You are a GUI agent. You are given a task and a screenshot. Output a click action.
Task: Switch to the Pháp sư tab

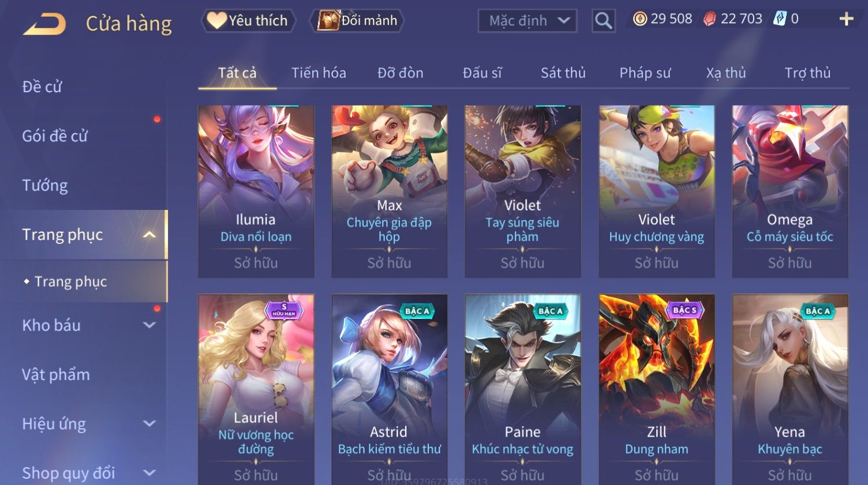tap(645, 73)
